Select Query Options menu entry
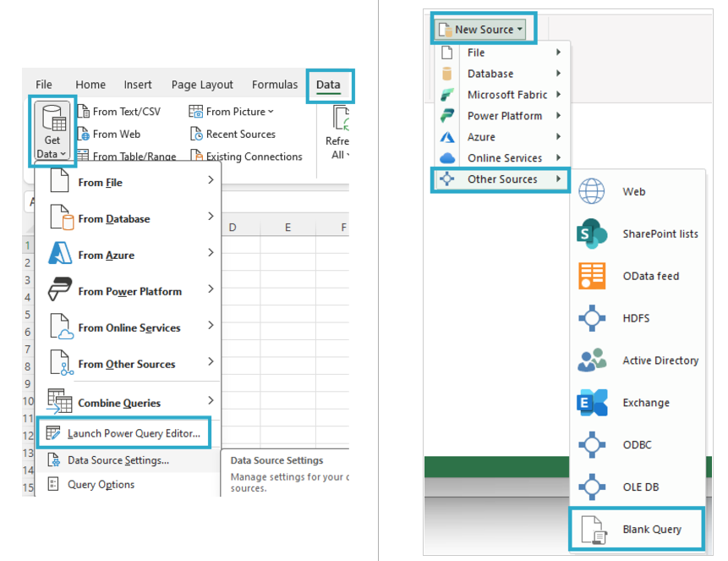728x561 pixels. coord(128,484)
